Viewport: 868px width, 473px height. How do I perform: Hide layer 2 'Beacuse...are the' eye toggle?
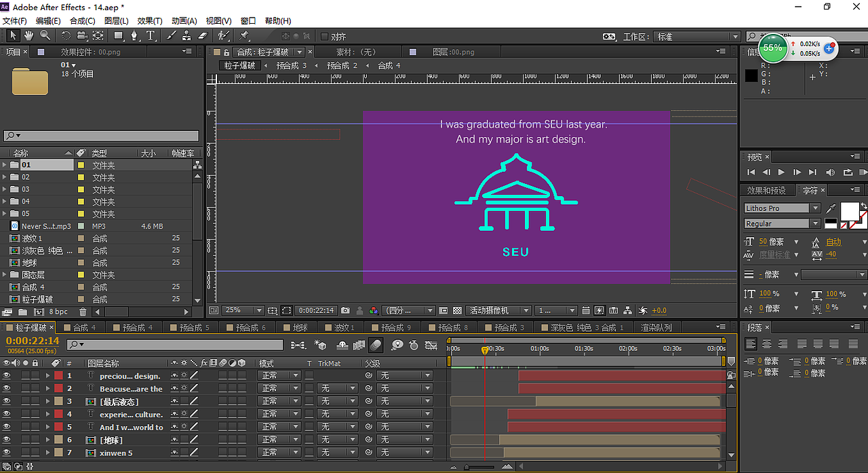7,388
